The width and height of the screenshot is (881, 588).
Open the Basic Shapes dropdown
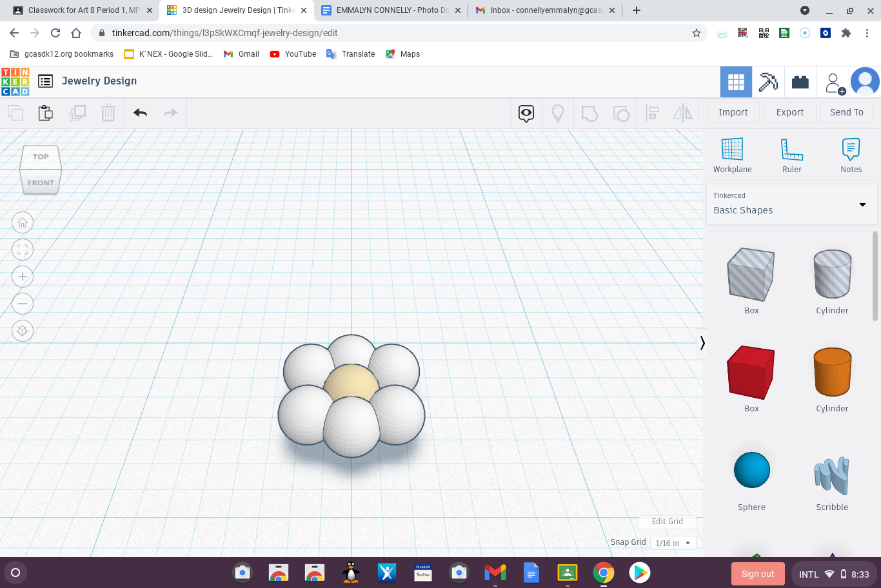pos(791,204)
